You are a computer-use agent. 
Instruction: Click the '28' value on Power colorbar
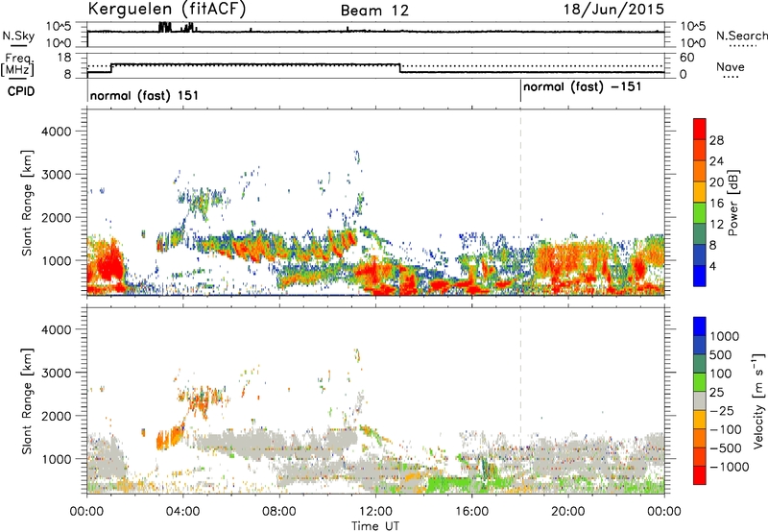[716, 140]
